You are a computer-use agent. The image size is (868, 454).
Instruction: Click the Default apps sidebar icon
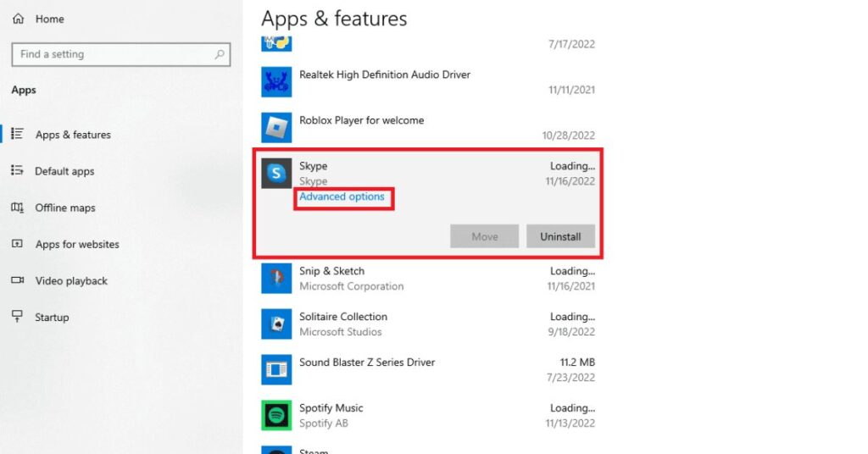tap(17, 170)
